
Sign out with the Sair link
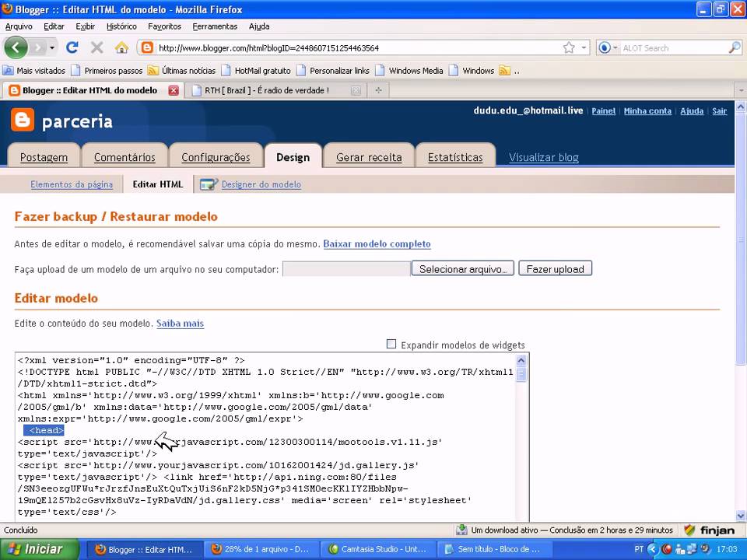[x=719, y=111]
